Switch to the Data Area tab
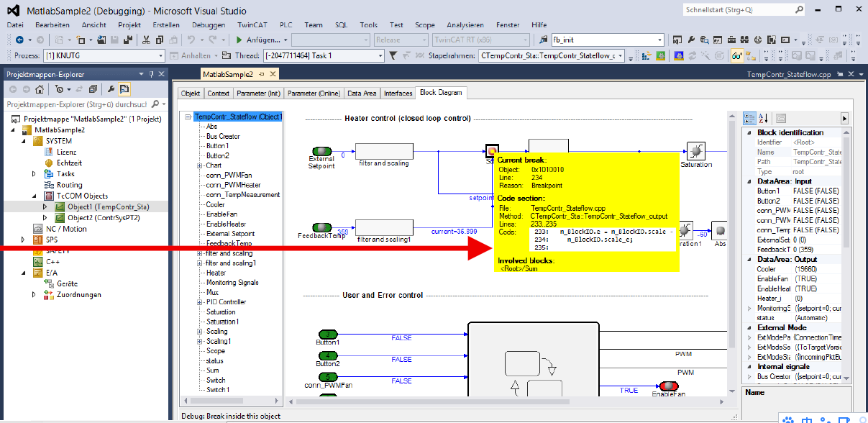Image resolution: width=868 pixels, height=423 pixels. [362, 94]
